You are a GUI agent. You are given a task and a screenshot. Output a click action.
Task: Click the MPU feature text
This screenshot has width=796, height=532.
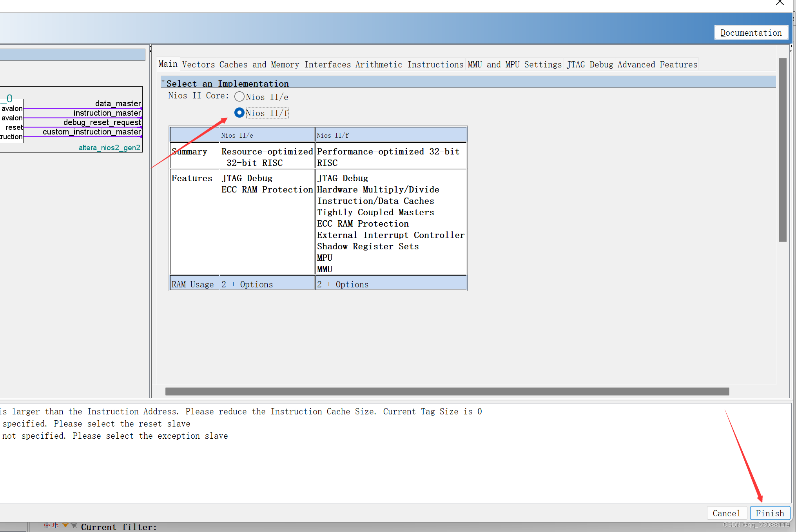coord(325,258)
